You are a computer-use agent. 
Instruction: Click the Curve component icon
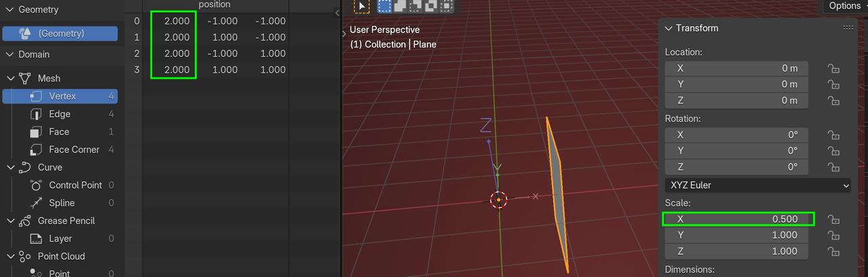pyautogui.click(x=25, y=167)
